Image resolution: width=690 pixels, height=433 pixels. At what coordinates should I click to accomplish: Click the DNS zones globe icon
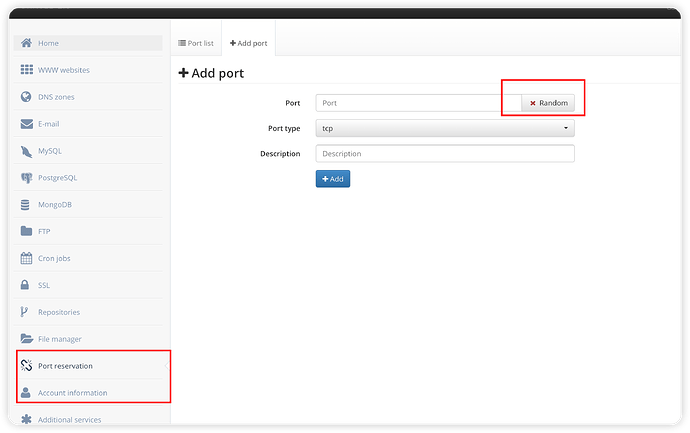tap(26, 97)
